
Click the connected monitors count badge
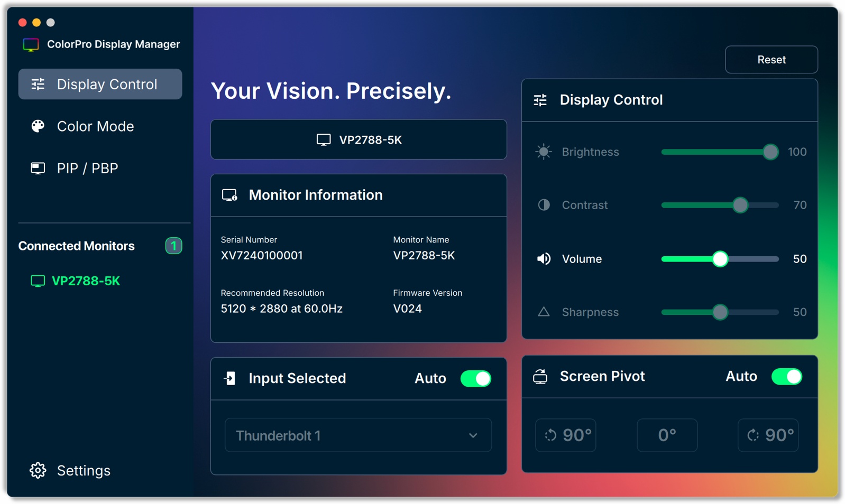click(x=173, y=246)
